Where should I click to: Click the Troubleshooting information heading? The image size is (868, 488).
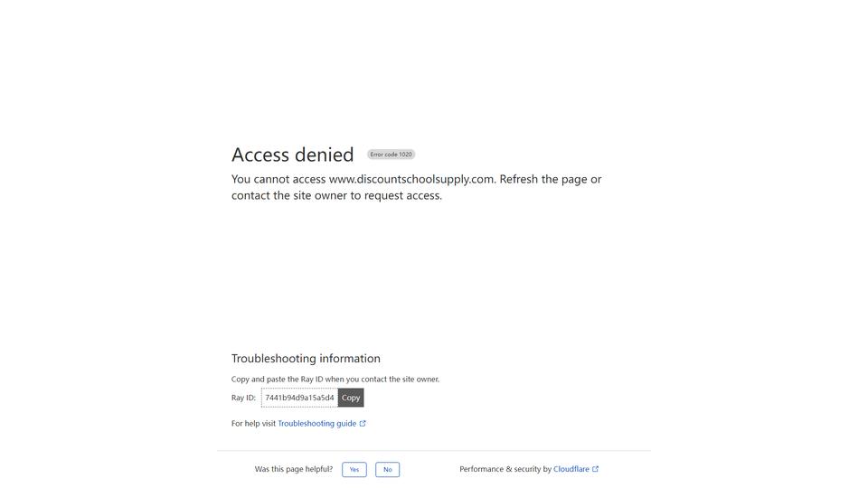[306, 359]
